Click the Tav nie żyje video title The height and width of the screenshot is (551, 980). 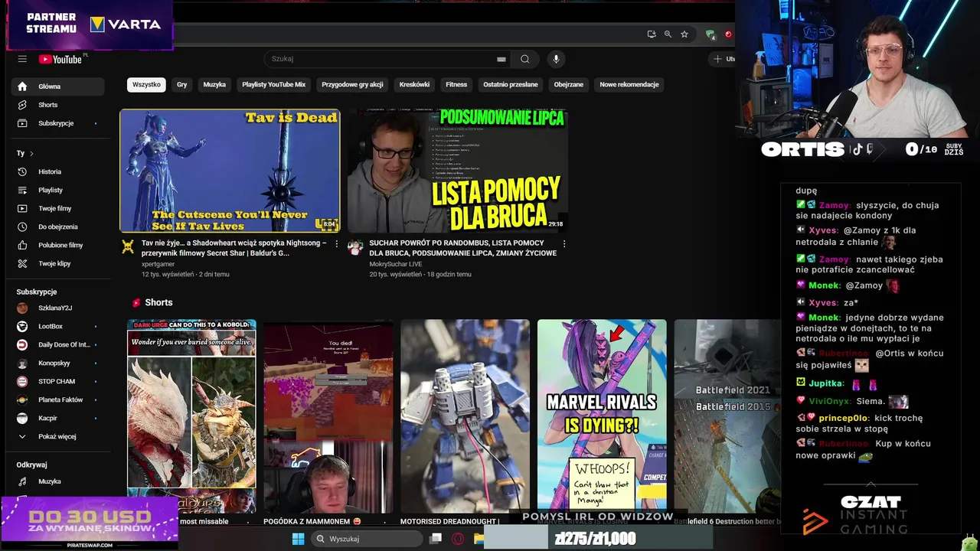[x=234, y=248]
